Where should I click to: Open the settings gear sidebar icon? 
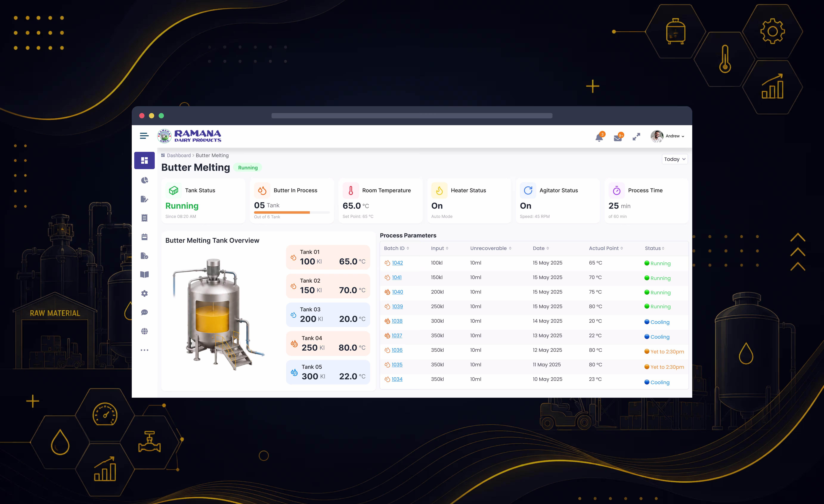(x=144, y=293)
